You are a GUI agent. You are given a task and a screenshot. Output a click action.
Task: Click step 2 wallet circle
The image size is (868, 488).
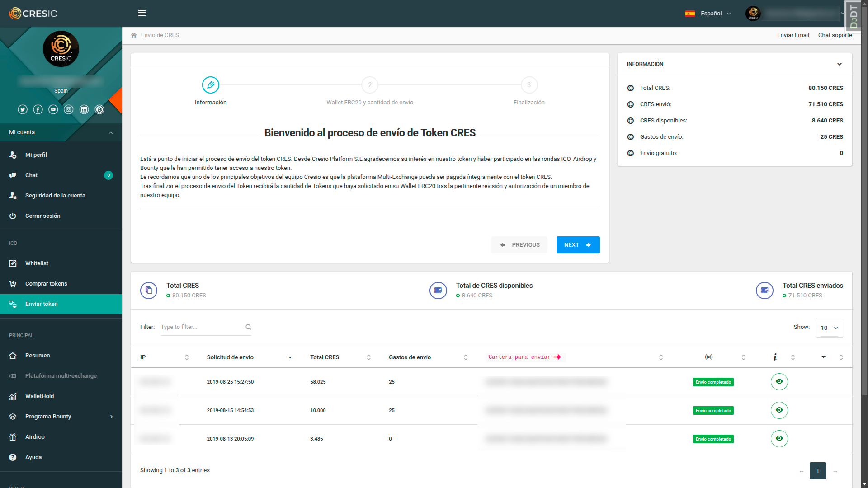[370, 85]
